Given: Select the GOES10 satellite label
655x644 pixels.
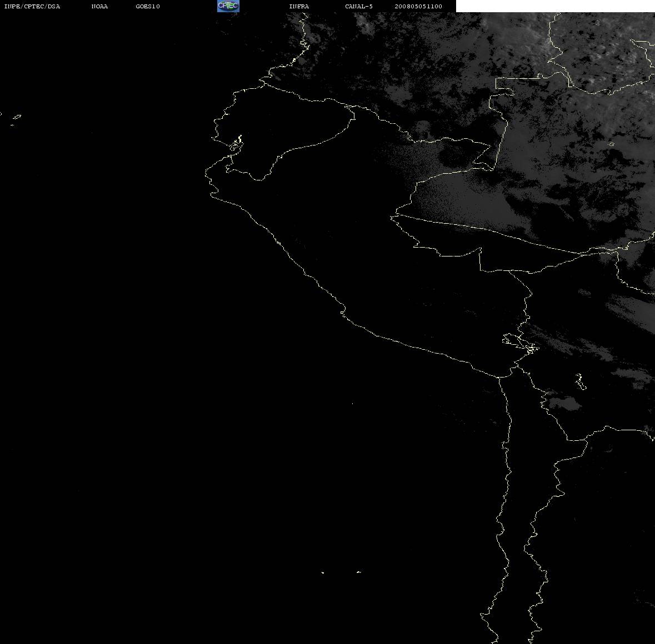Looking at the screenshot, I should [148, 6].
